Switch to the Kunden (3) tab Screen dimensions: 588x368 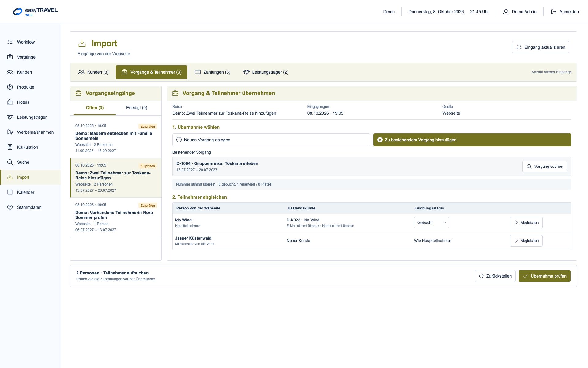pyautogui.click(x=93, y=72)
